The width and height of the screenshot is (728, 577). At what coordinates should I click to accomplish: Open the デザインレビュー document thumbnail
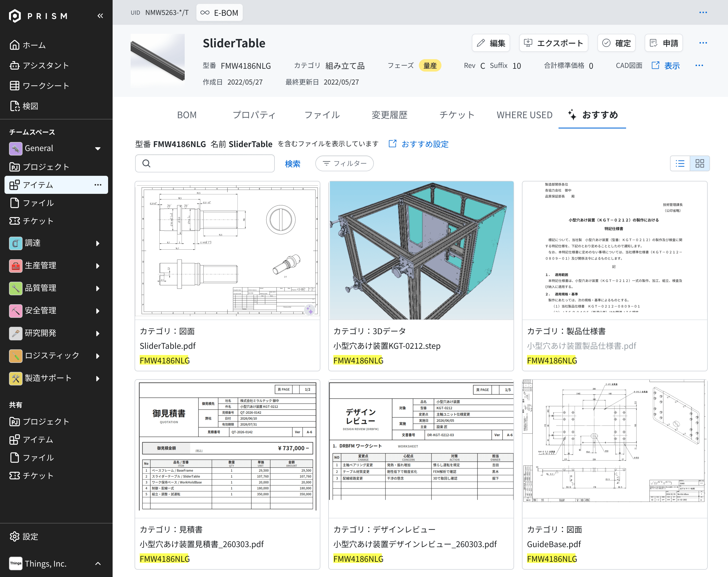421,449
